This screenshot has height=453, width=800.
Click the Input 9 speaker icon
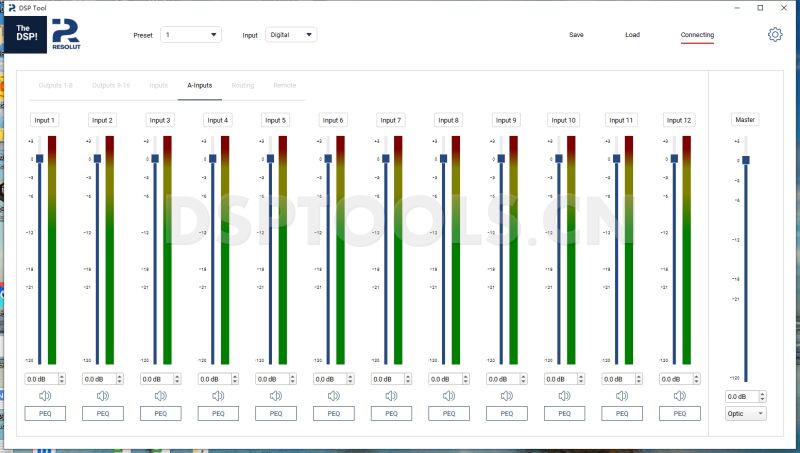pyautogui.click(x=507, y=396)
